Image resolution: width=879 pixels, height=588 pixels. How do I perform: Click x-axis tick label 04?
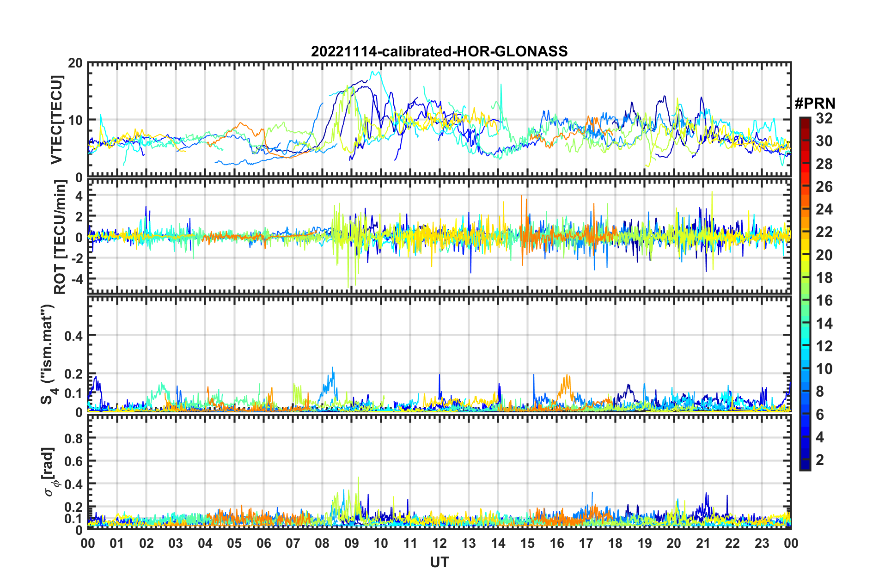(x=205, y=544)
